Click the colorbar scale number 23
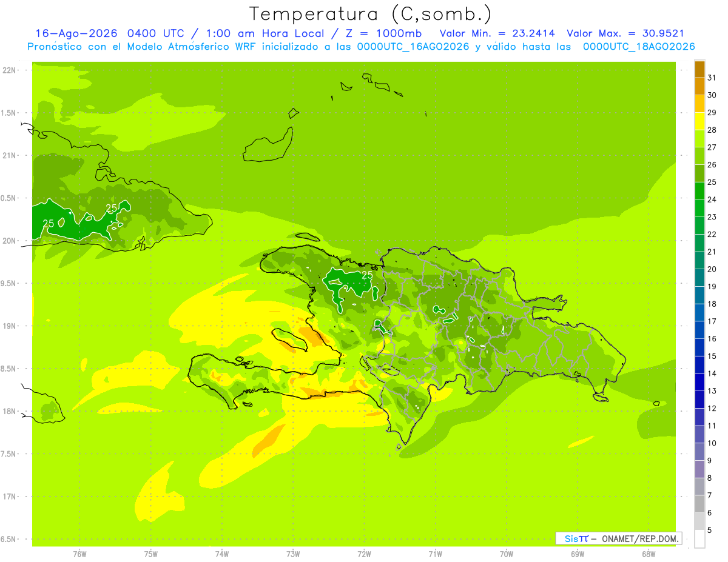728x562 pixels. [x=712, y=217]
